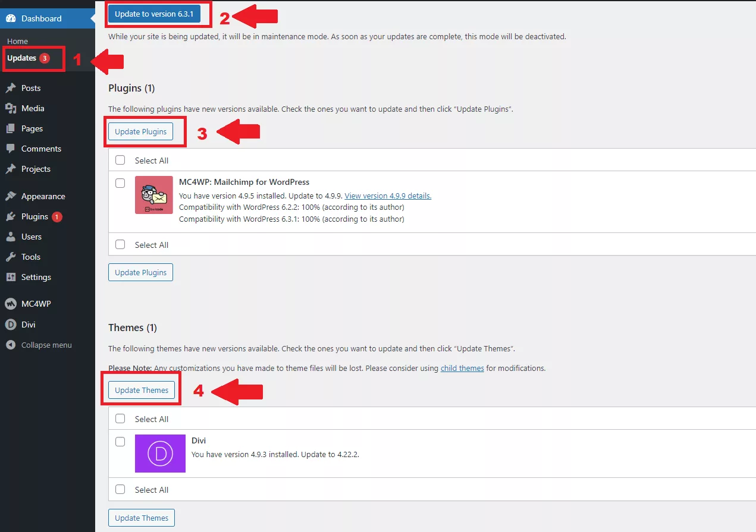Open the Dashboard menu item
The height and width of the screenshot is (532, 756).
click(48, 18)
